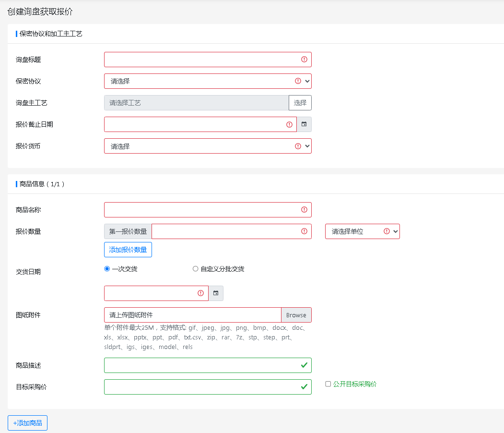This screenshot has height=433, width=504.
Task: Open the 报价货币 dropdown
Action: pos(208,146)
